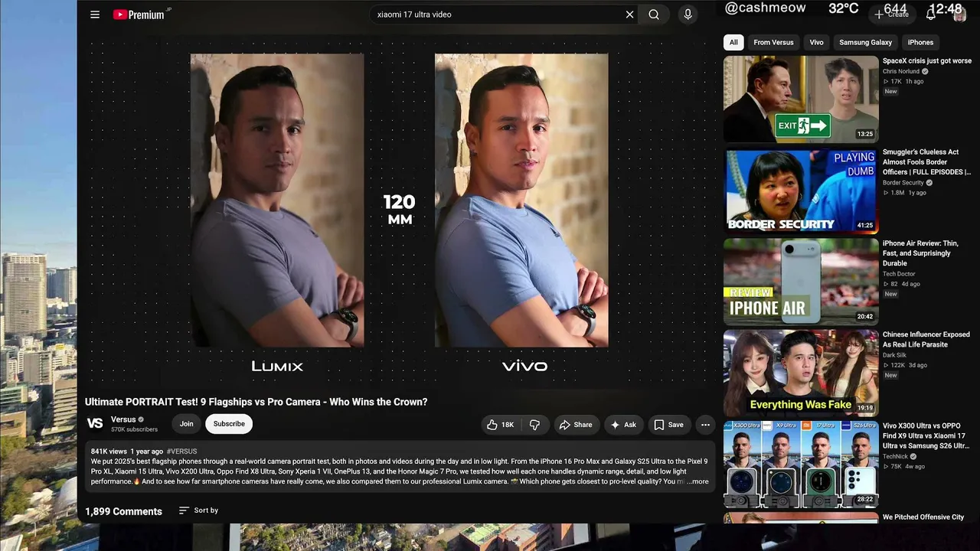Image resolution: width=980 pixels, height=551 pixels.
Task: Start voice search with the microphone
Action: pyautogui.click(x=688, y=15)
